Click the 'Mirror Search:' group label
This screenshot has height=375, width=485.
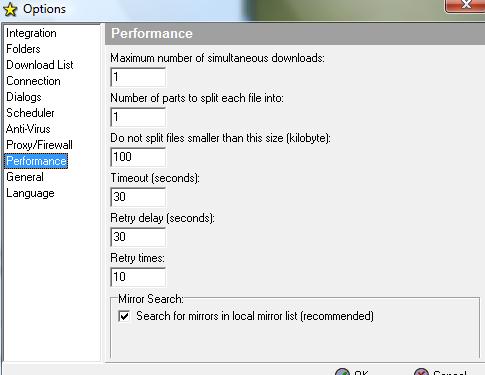click(151, 299)
